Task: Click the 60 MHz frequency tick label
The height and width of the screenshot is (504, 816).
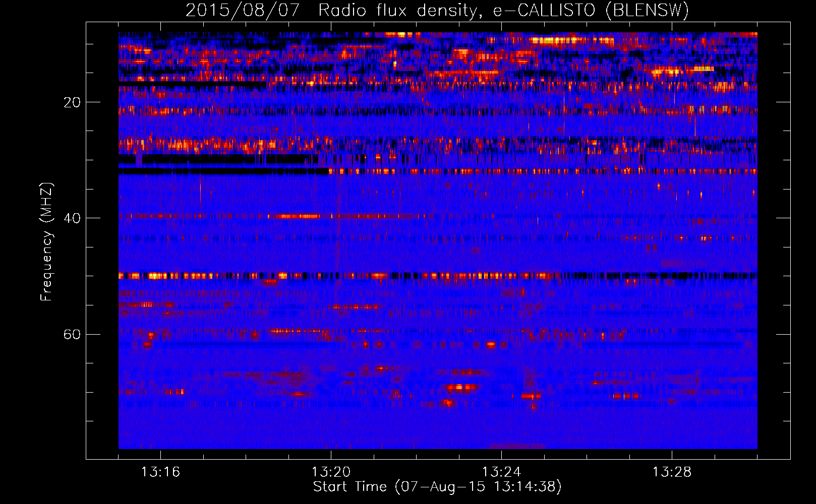Action: click(72, 335)
